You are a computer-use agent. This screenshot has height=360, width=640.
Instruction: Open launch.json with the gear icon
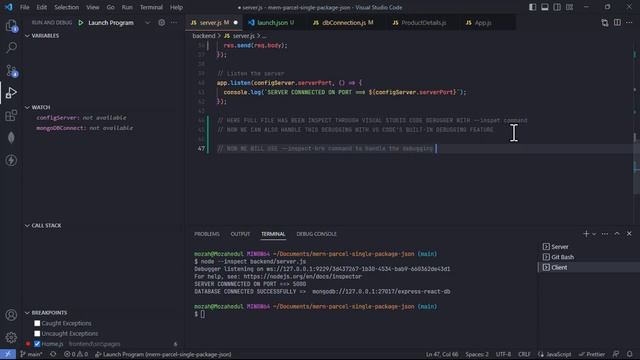[x=162, y=23]
